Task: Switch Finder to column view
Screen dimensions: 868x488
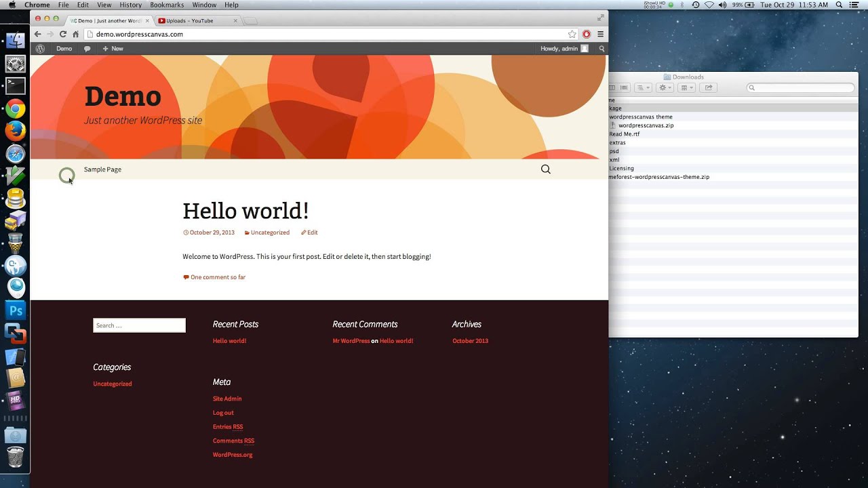Action: [612, 87]
